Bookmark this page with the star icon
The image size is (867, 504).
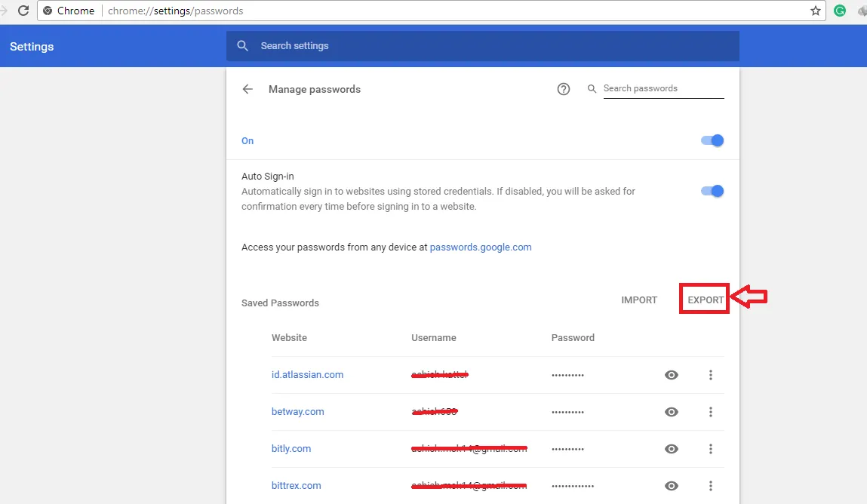[815, 11]
